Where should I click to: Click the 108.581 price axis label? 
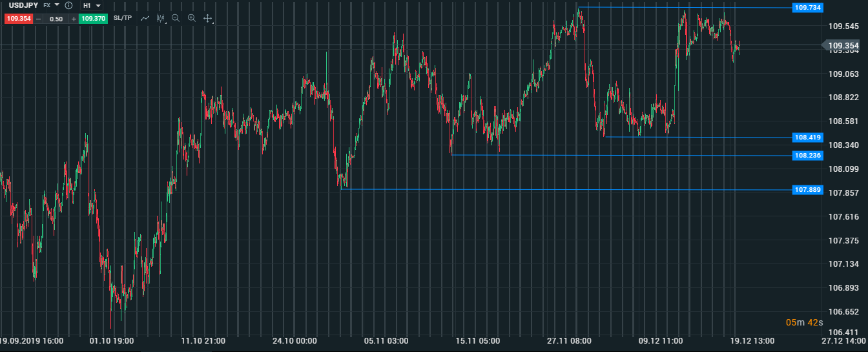click(843, 121)
